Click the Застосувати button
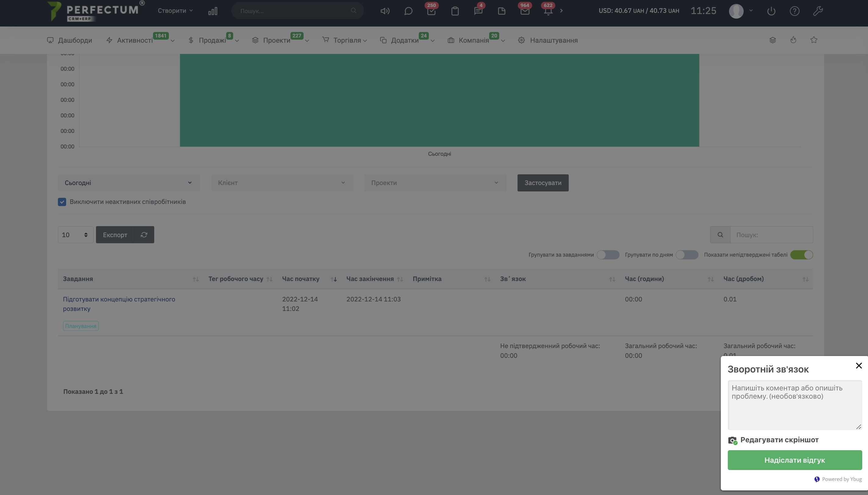868x495 pixels. pyautogui.click(x=543, y=183)
